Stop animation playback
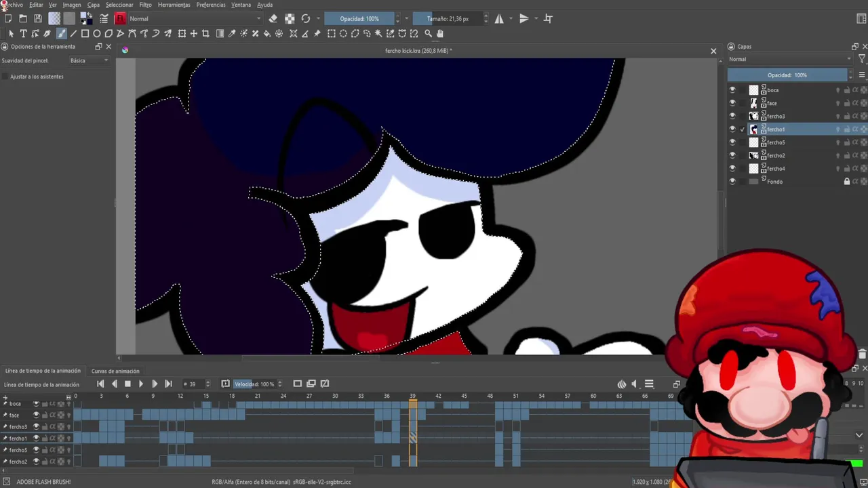The height and width of the screenshot is (488, 868). [127, 384]
